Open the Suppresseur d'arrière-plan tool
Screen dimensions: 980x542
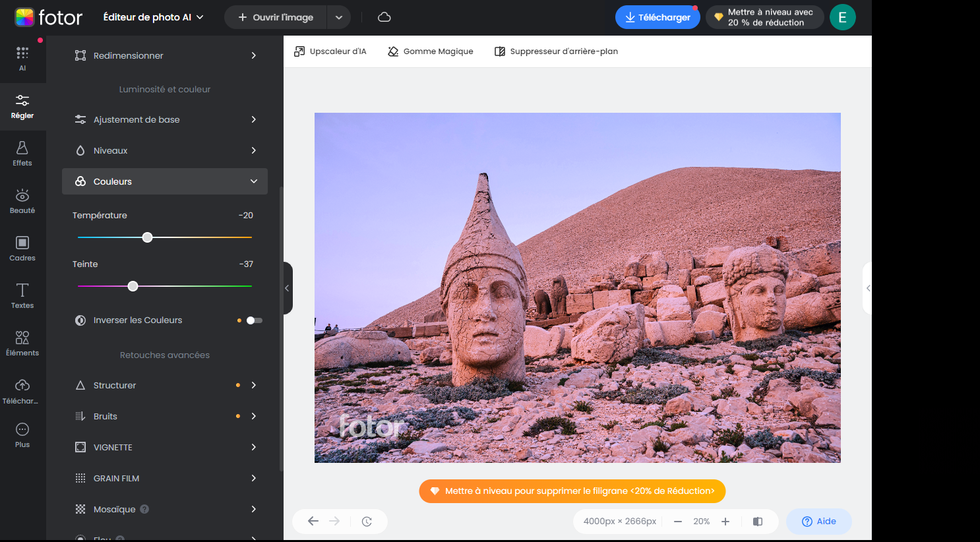pos(557,51)
